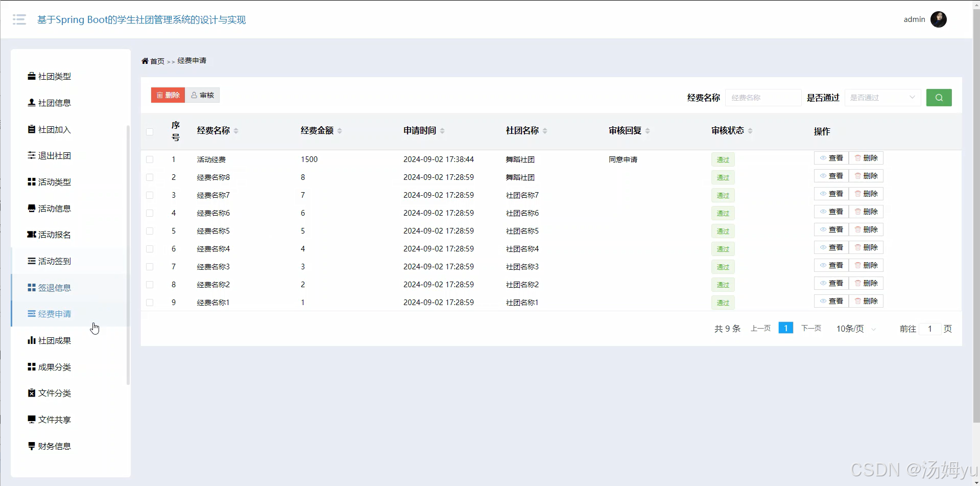The image size is (980, 486).
Task: Delete the 经费名称7 row
Action: [x=866, y=194]
